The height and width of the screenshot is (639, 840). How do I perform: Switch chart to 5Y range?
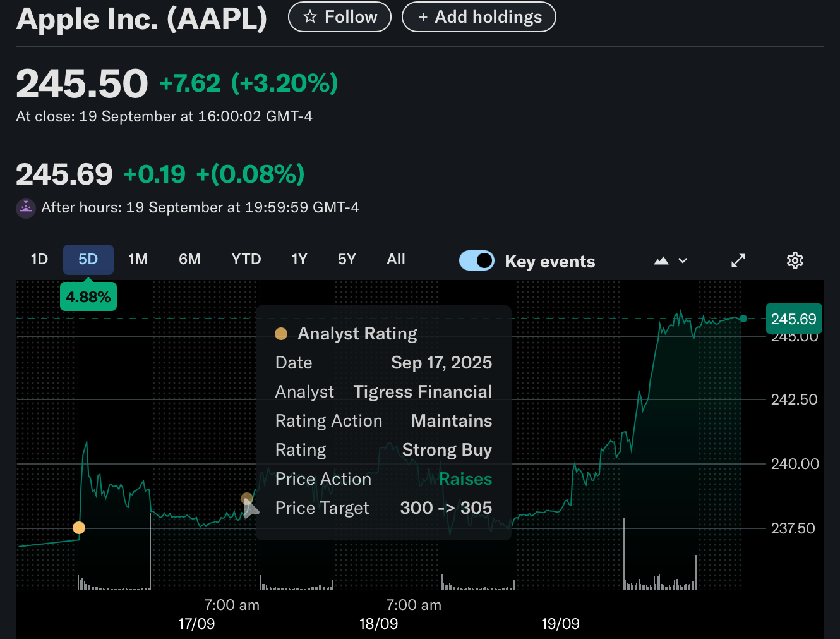click(347, 259)
